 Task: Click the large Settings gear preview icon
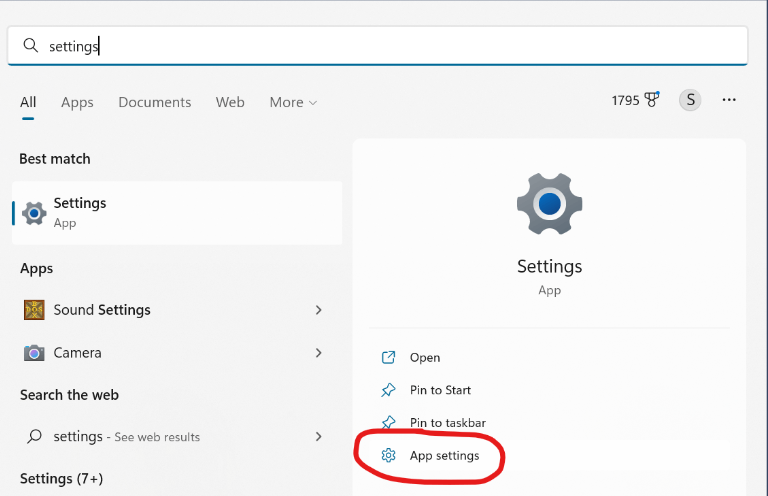click(x=550, y=204)
